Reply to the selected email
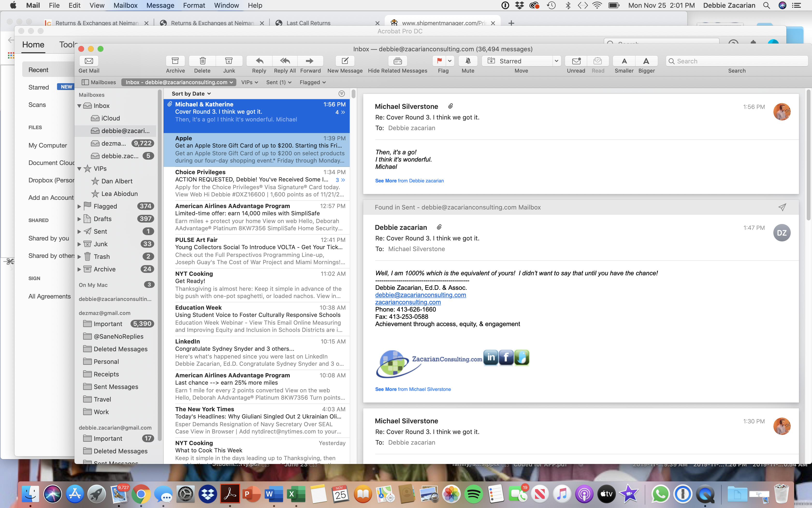Viewport: 812px width, 508px height. point(259,61)
